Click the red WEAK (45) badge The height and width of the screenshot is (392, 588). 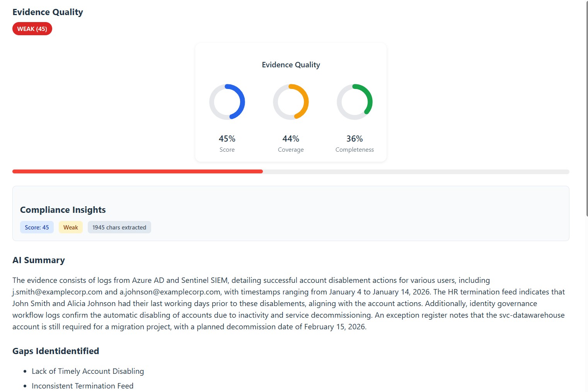32,29
